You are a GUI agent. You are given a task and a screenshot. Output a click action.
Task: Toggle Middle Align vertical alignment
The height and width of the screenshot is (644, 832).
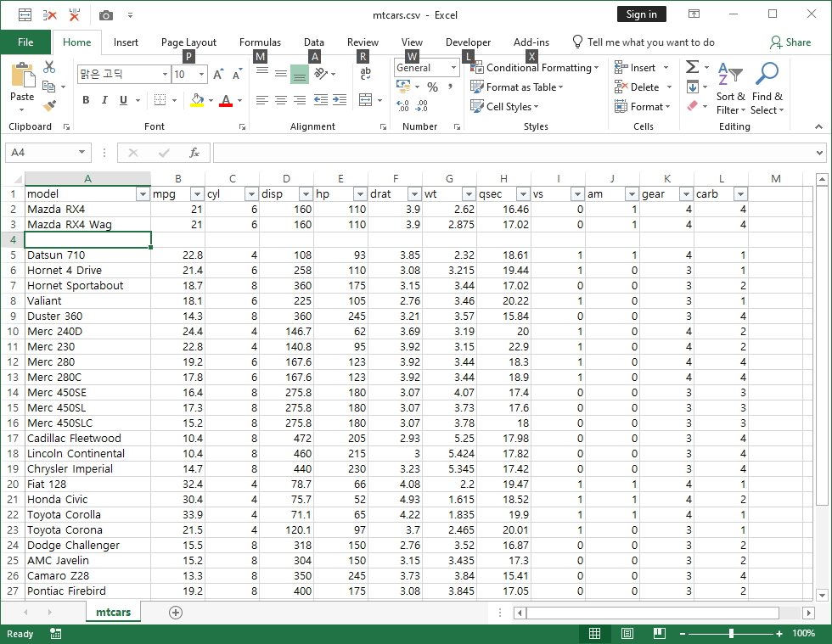(x=281, y=75)
